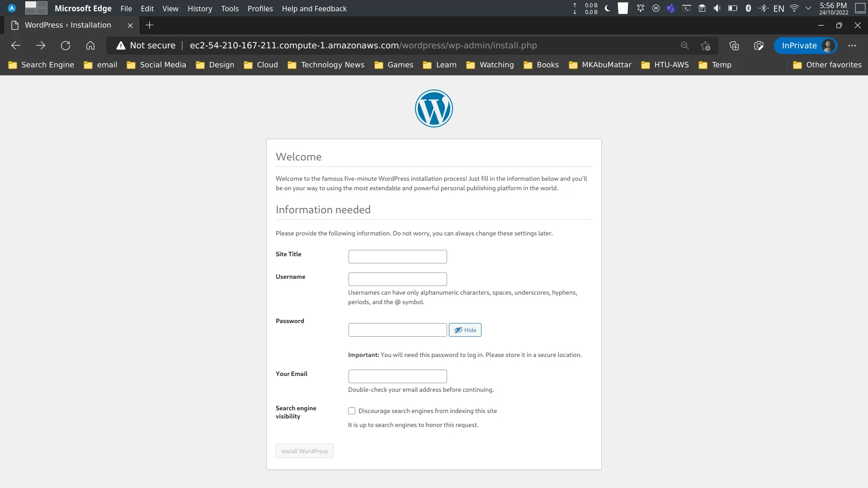
Task: Click the favorites star icon in toolbar
Action: click(x=705, y=45)
